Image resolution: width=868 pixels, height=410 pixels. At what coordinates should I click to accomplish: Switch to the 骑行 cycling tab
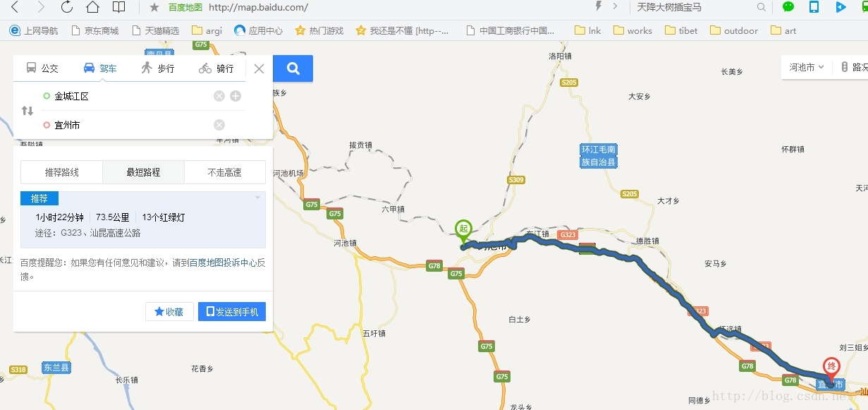point(216,68)
